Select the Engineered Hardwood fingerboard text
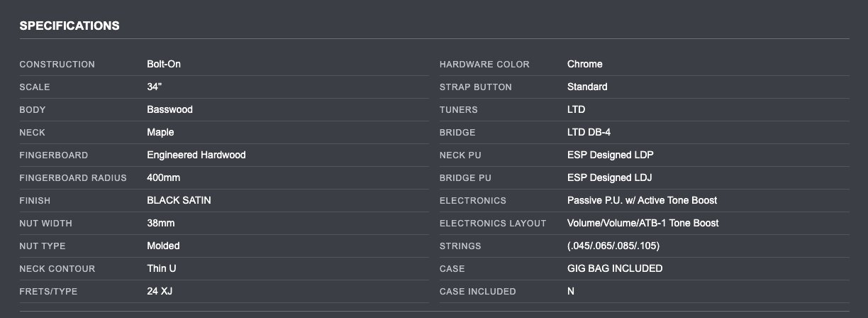868x318 pixels. [x=196, y=155]
